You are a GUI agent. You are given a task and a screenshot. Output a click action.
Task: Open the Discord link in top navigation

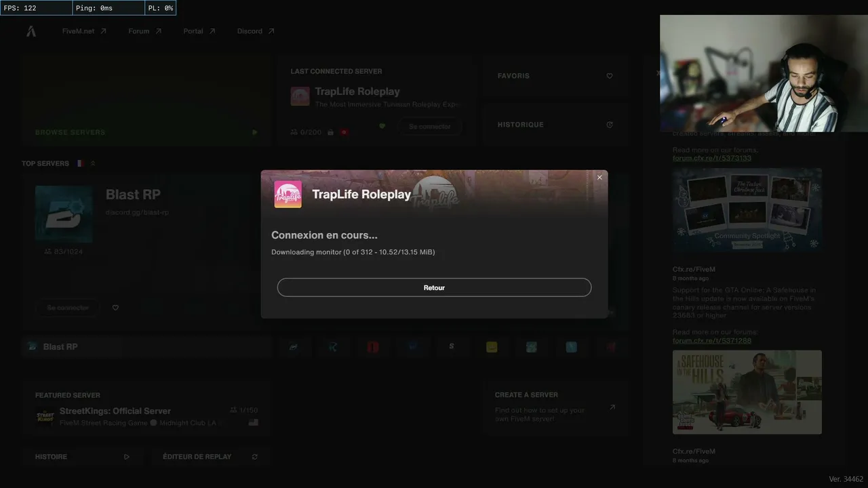coord(256,31)
